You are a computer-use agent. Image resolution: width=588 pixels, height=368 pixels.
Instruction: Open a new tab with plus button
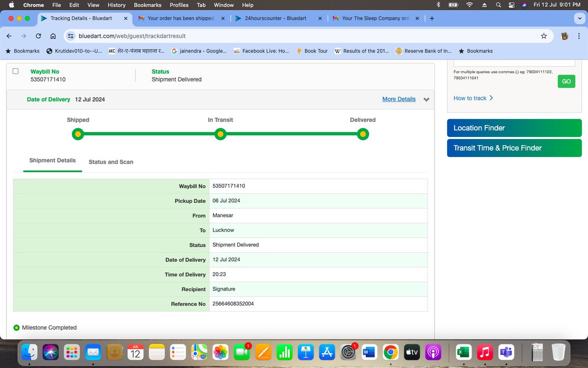432,18
